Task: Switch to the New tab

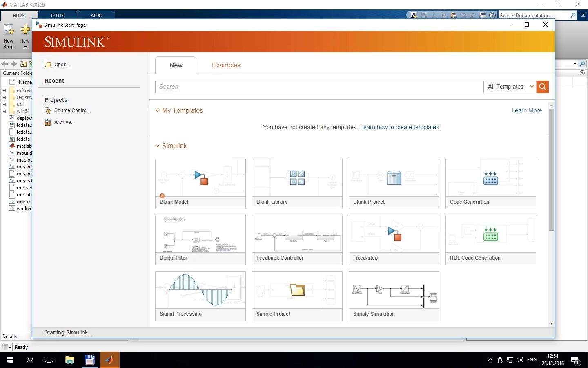Action: click(176, 65)
